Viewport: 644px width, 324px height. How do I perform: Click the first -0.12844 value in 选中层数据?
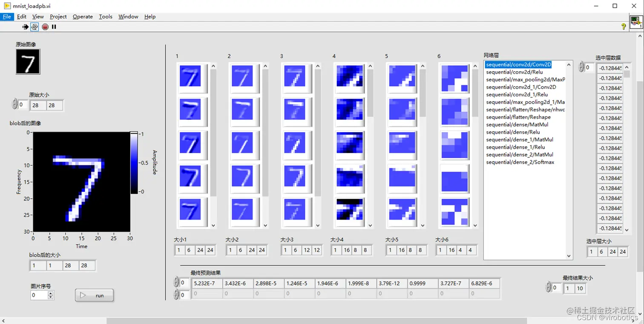point(610,68)
